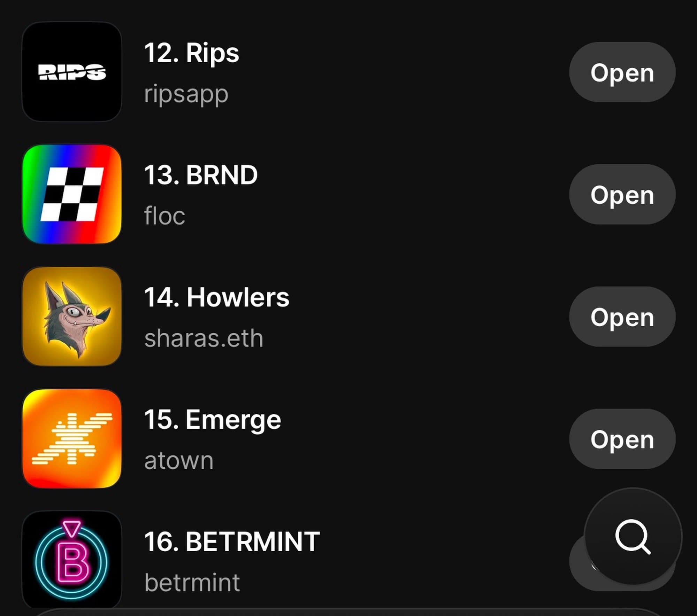Select the "12. Rips" title
697x616 pixels.
pos(192,53)
